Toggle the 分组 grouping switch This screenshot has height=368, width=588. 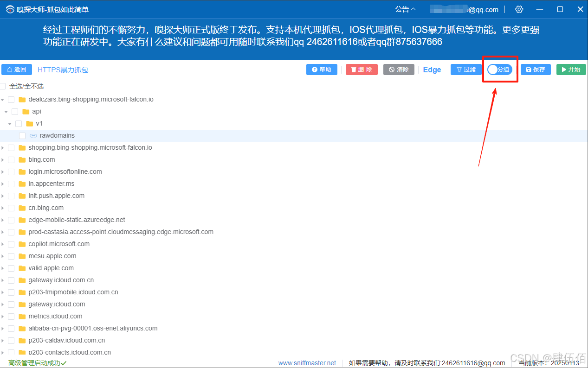click(x=499, y=70)
